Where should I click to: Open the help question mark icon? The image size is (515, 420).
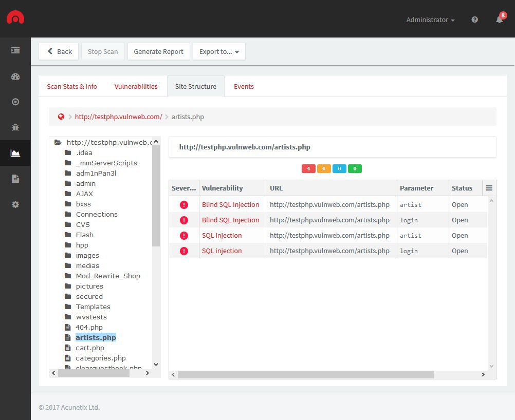(x=474, y=20)
